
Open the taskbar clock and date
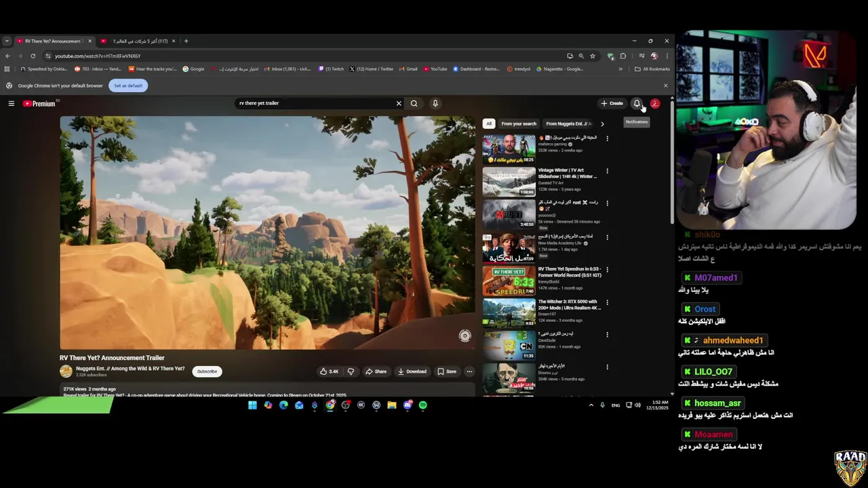pyautogui.click(x=658, y=405)
